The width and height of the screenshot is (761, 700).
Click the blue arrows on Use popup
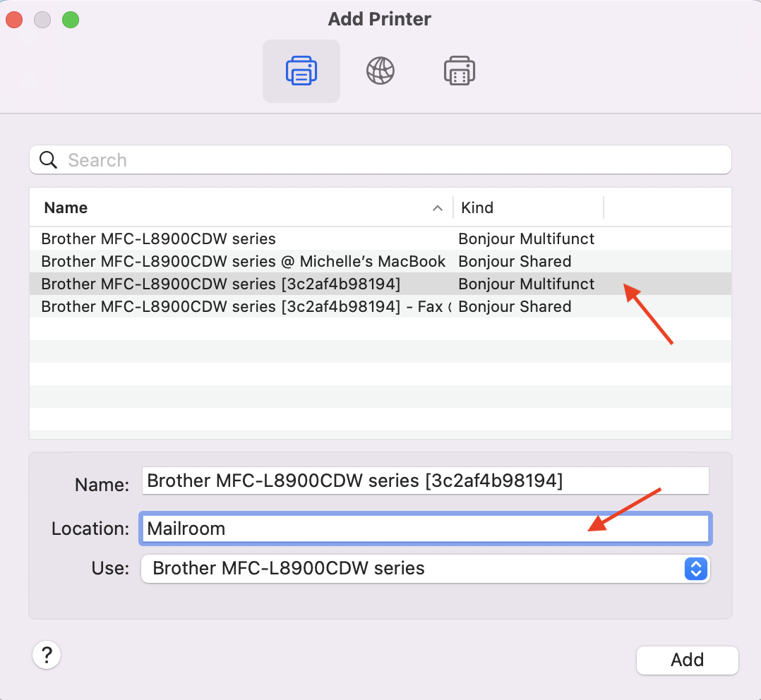pyautogui.click(x=695, y=569)
